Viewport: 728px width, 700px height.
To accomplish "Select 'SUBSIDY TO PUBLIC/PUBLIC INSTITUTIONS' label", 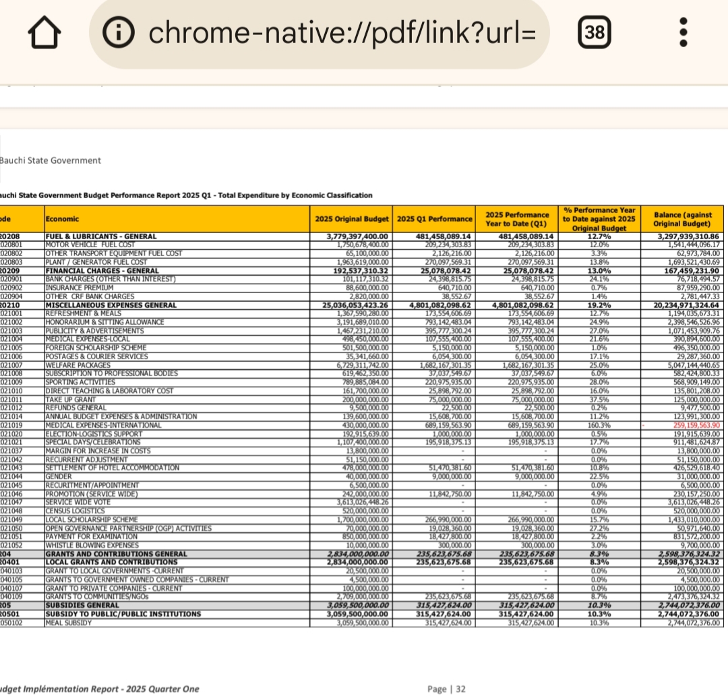I will coord(123,614).
